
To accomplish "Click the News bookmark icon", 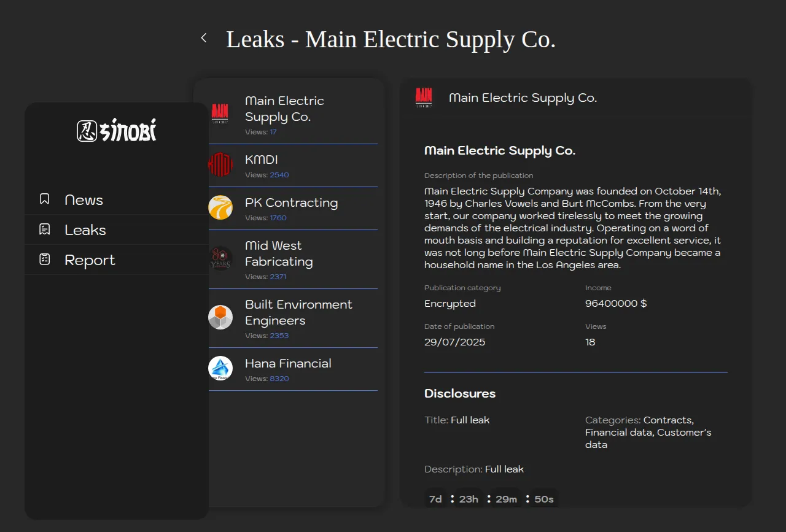I will [44, 199].
